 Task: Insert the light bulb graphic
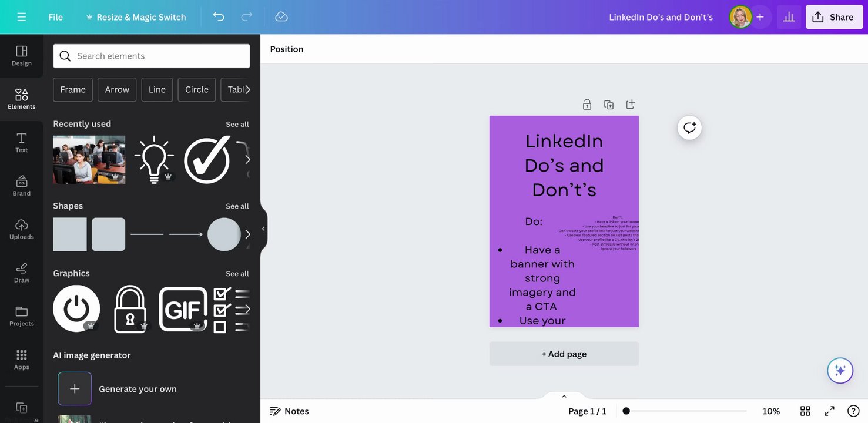point(154,160)
